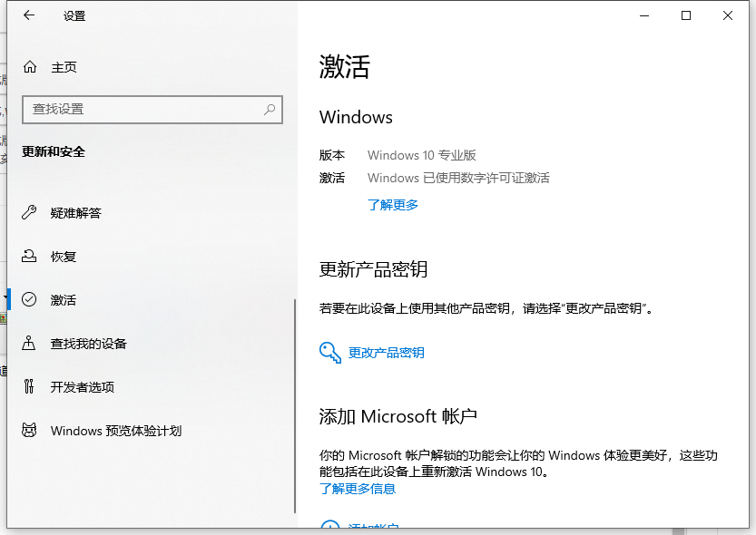Select 主页 in the sidebar

pyautogui.click(x=64, y=67)
